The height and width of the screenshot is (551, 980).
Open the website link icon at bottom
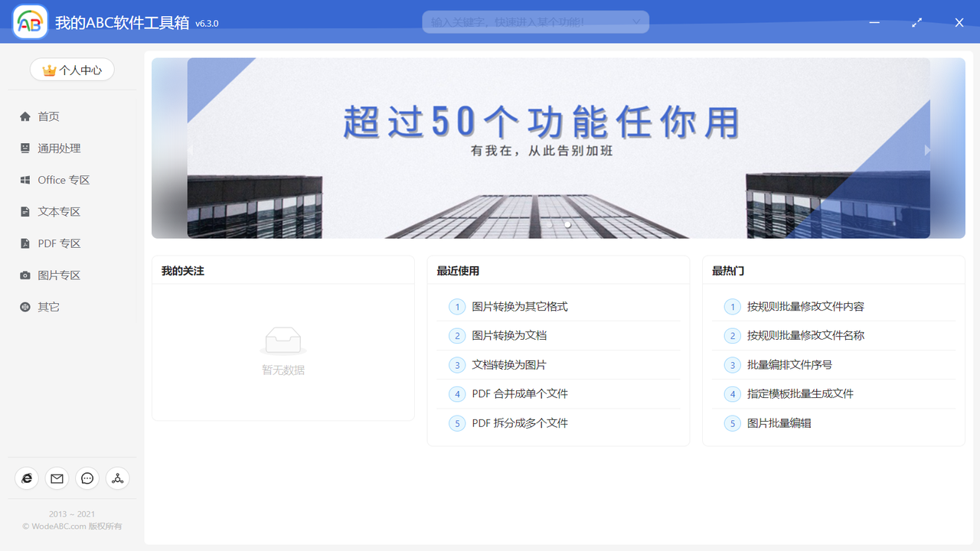point(26,478)
